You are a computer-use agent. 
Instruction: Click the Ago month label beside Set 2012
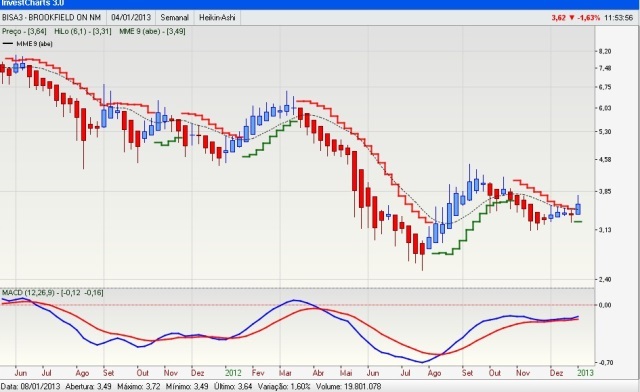point(435,373)
